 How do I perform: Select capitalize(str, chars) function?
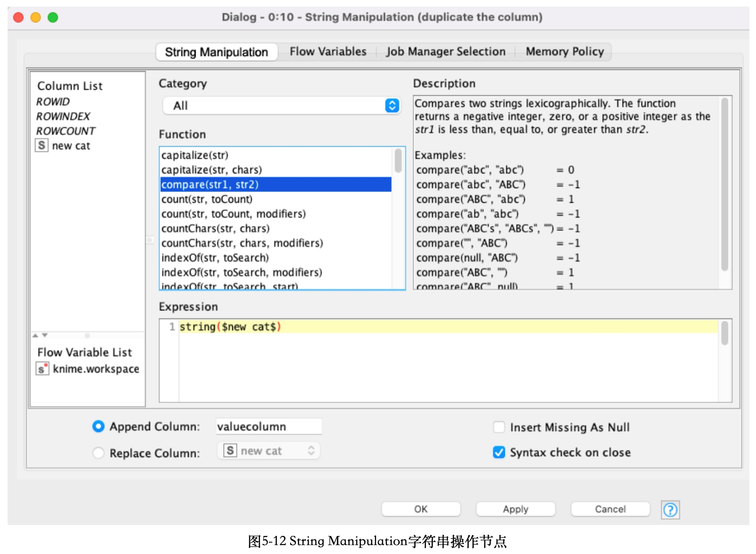[x=276, y=170]
